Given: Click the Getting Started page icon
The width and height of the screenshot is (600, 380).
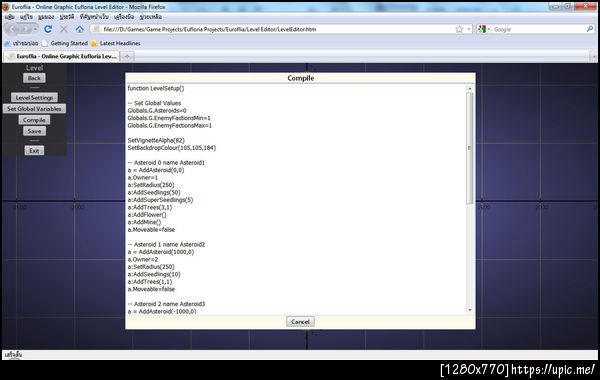Looking at the screenshot, I should [x=45, y=43].
